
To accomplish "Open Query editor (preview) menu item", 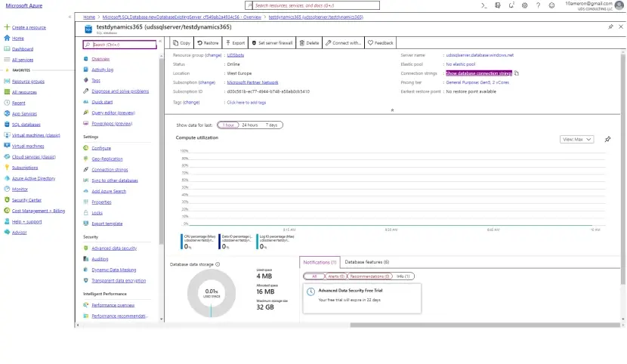I will click(x=113, y=113).
